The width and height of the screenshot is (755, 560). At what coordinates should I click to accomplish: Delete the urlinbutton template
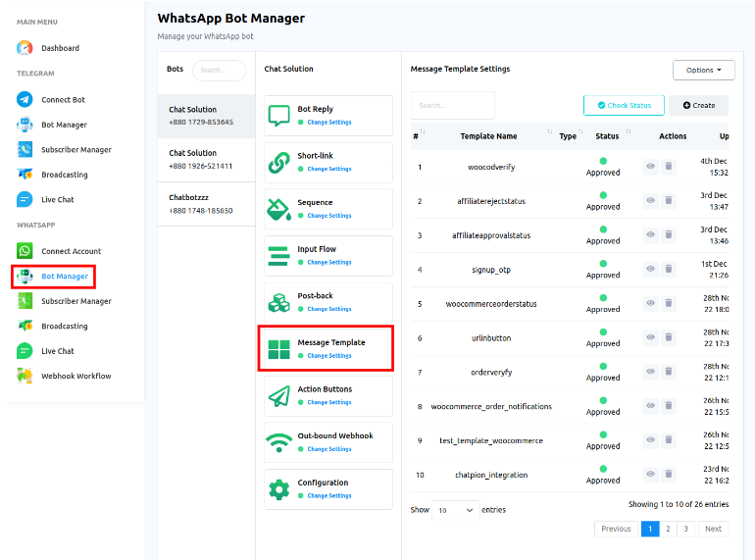[x=669, y=337]
